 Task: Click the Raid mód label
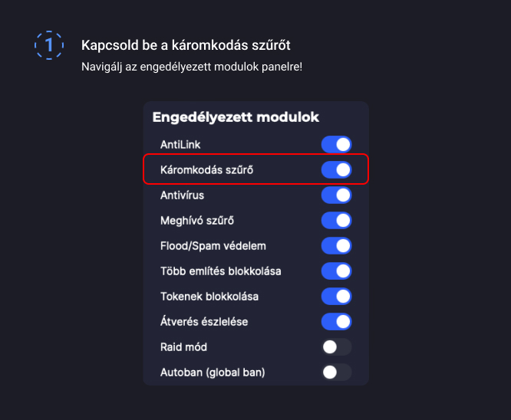183,346
